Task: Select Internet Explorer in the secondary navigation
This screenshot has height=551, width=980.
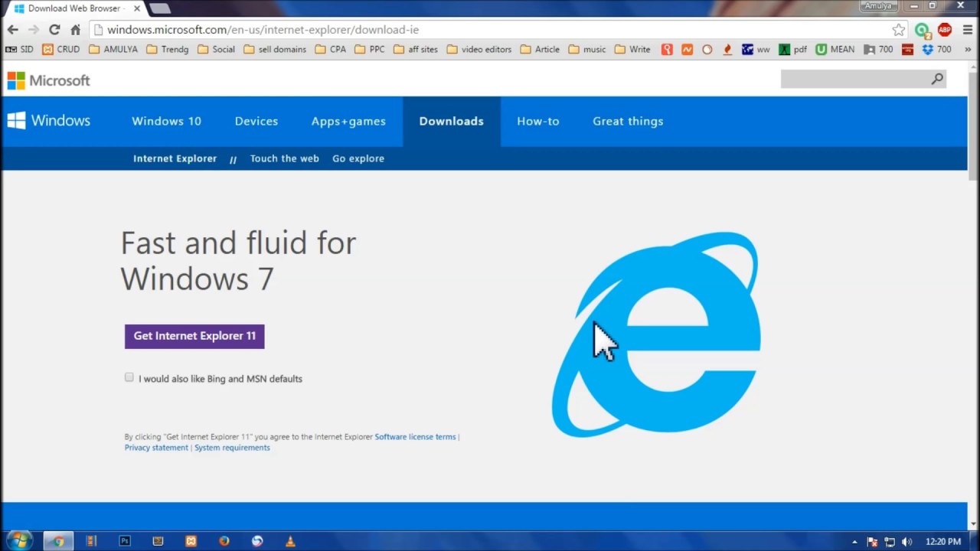Action: 175,158
